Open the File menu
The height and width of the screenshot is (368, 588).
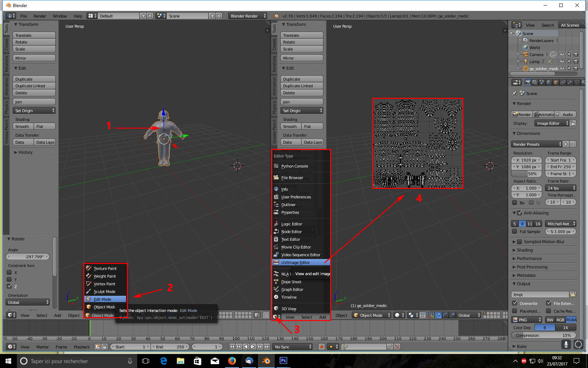[23, 16]
